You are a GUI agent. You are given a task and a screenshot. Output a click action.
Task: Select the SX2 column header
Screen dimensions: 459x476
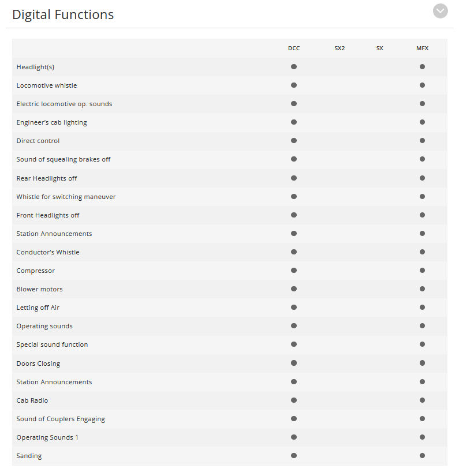click(339, 48)
